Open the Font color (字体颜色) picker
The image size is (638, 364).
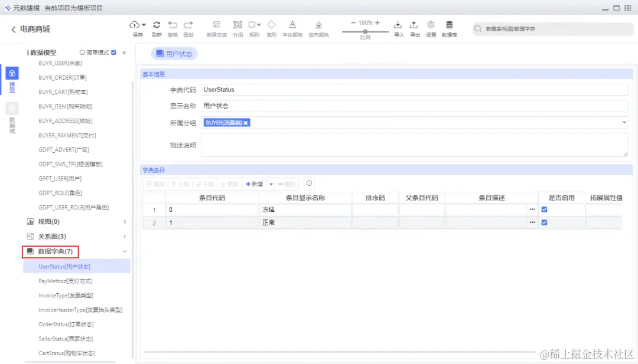292,25
